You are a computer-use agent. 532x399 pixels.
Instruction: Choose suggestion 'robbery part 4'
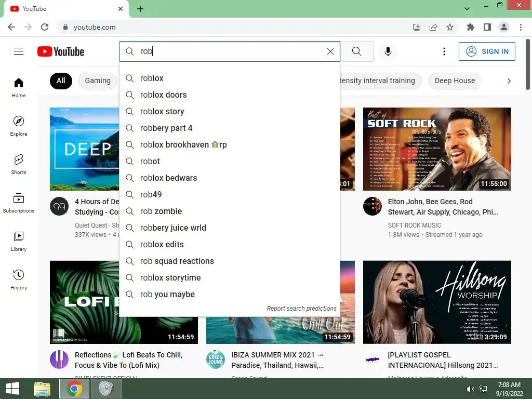[229, 128]
